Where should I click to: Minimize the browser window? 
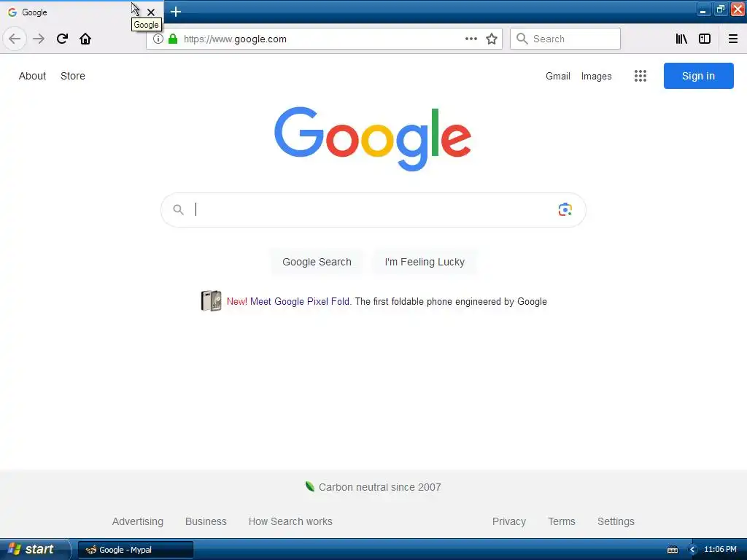tap(703, 9)
